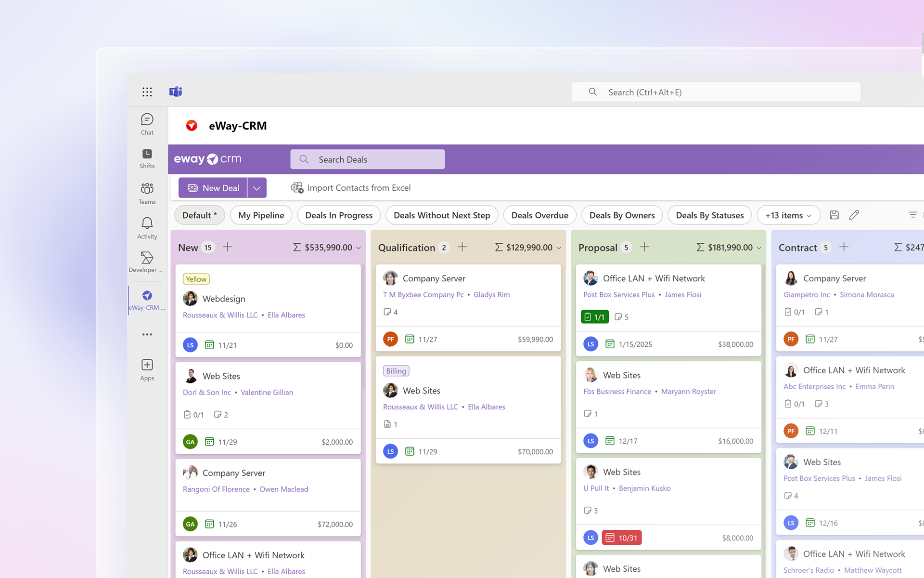This screenshot has width=924, height=578.
Task: Click calendar date 1/15/2025 on Proposal card
Action: tap(629, 344)
